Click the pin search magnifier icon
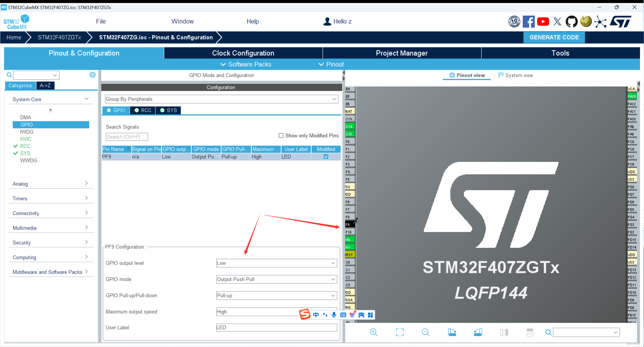This screenshot has width=644, height=347. coord(548,332)
